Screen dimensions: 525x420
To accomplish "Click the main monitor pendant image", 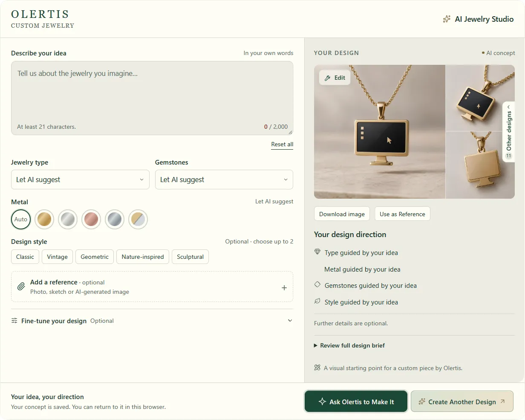I will (380, 132).
